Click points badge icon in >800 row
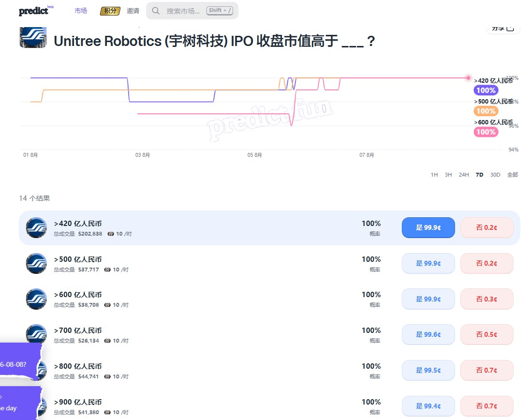Viewport: 530px width, 420px height. coord(107,377)
